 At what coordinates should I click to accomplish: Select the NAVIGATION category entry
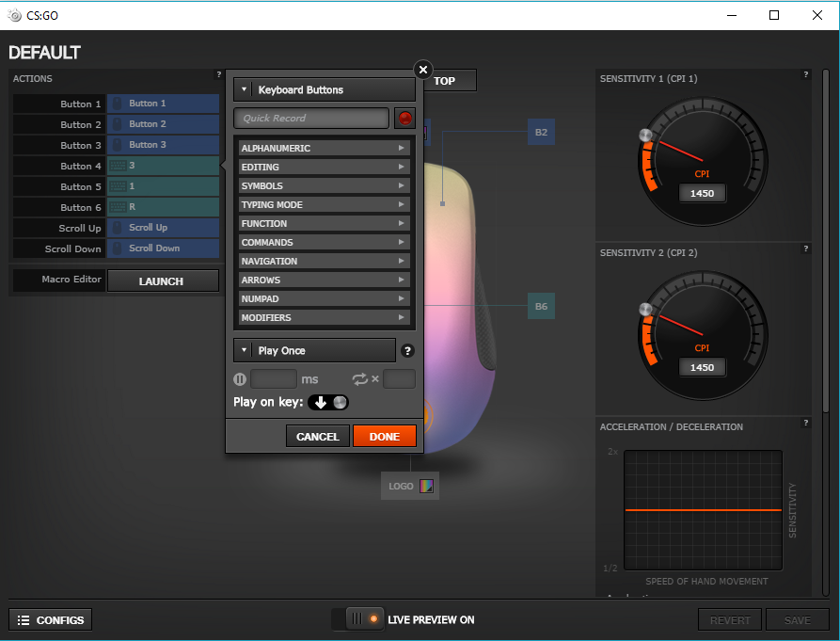324,262
